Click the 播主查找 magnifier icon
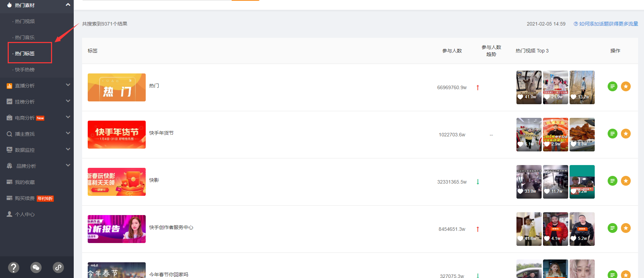The width and height of the screenshot is (644, 278). [9, 134]
